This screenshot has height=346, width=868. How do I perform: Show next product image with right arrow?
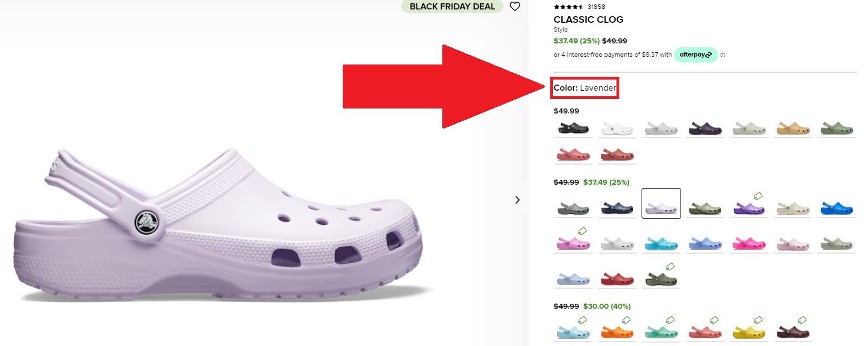[517, 200]
